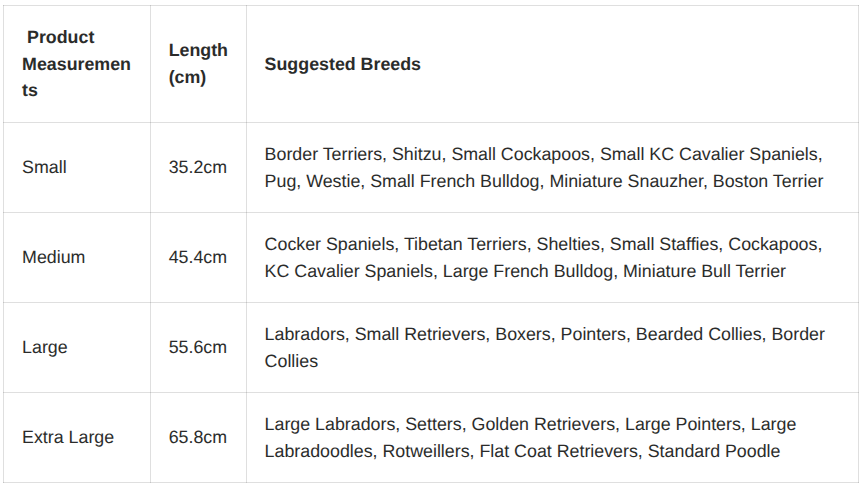This screenshot has width=863, height=486.
Task: Click the 35.2cm length value
Action: [x=198, y=167]
